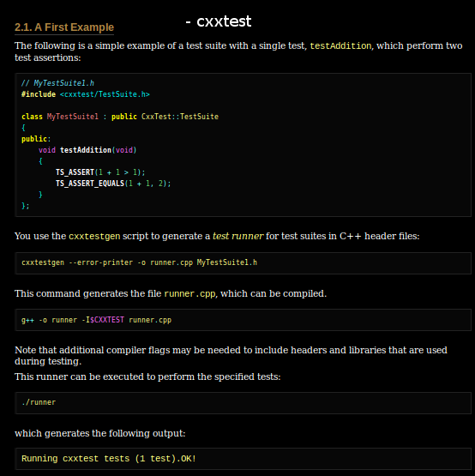Click the "Running cxxtest tests" output block

(244, 459)
